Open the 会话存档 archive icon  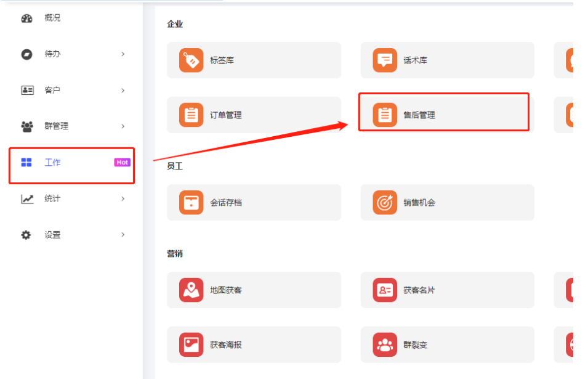click(191, 202)
